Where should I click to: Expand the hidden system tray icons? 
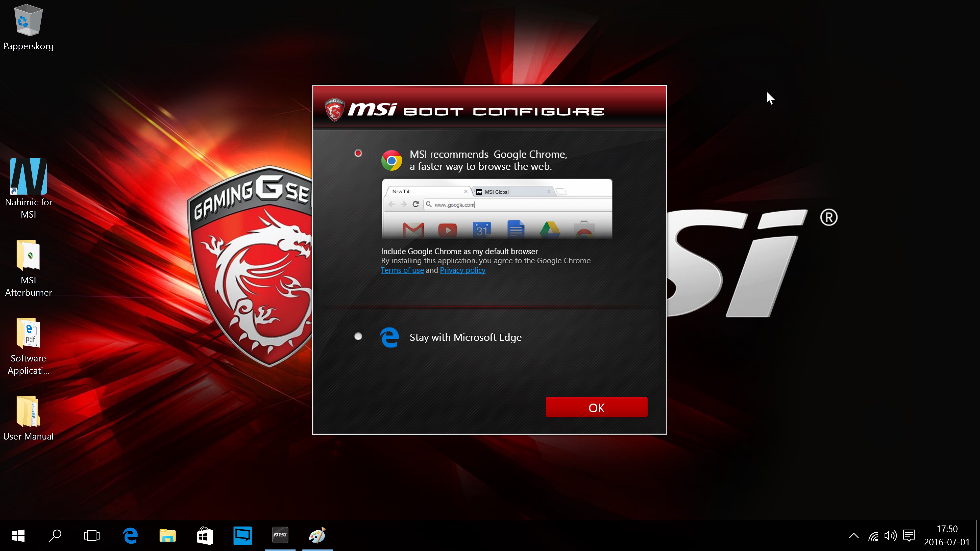(x=854, y=535)
